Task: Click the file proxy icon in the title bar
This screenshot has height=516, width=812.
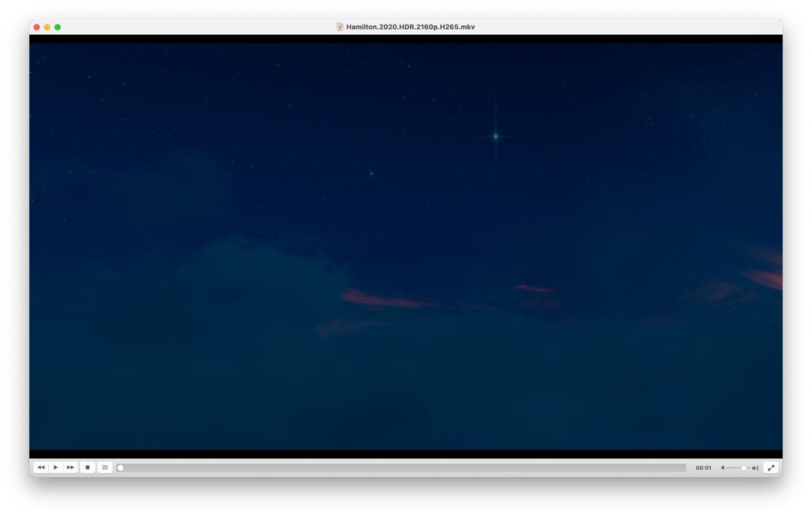Action: (x=340, y=27)
